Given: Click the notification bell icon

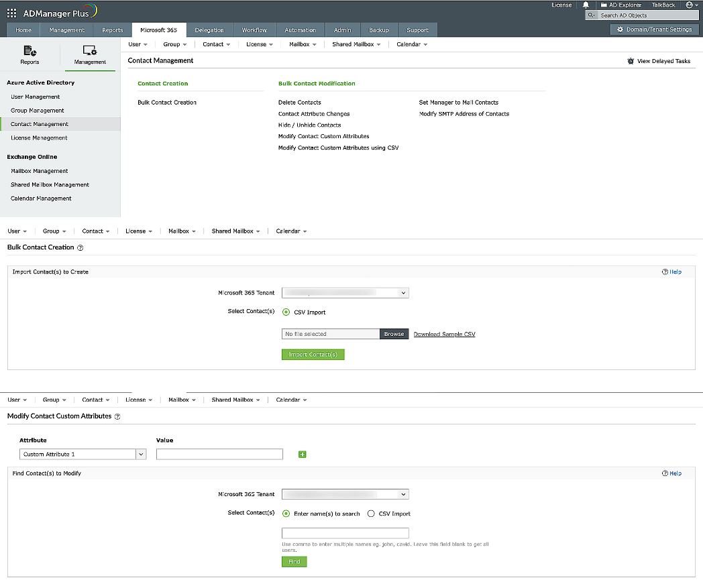Looking at the screenshot, I should (586, 5).
